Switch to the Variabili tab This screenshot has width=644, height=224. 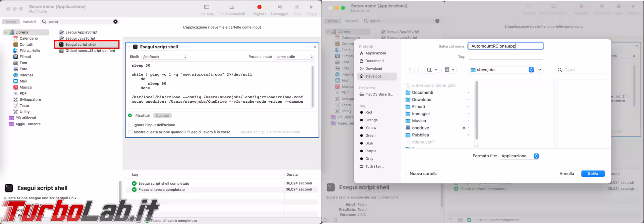(29, 22)
